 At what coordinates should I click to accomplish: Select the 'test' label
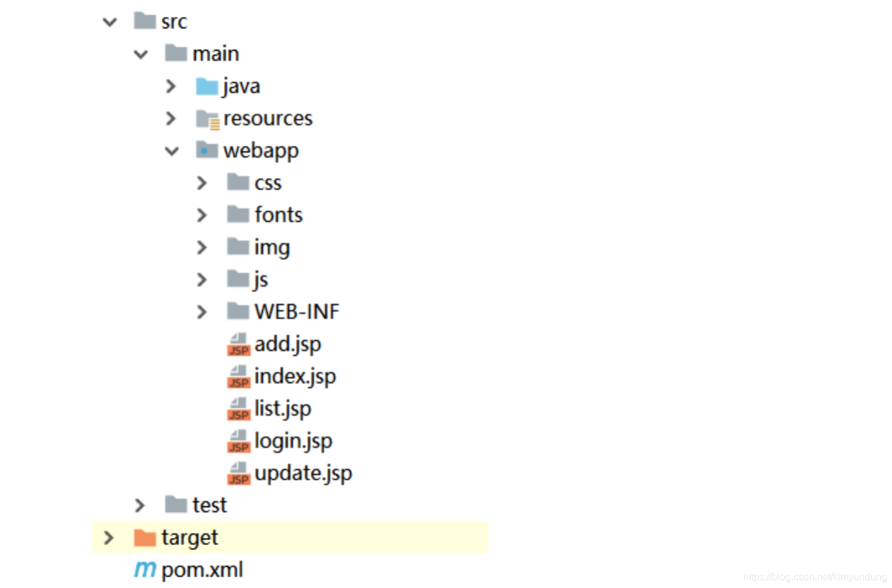pos(210,506)
